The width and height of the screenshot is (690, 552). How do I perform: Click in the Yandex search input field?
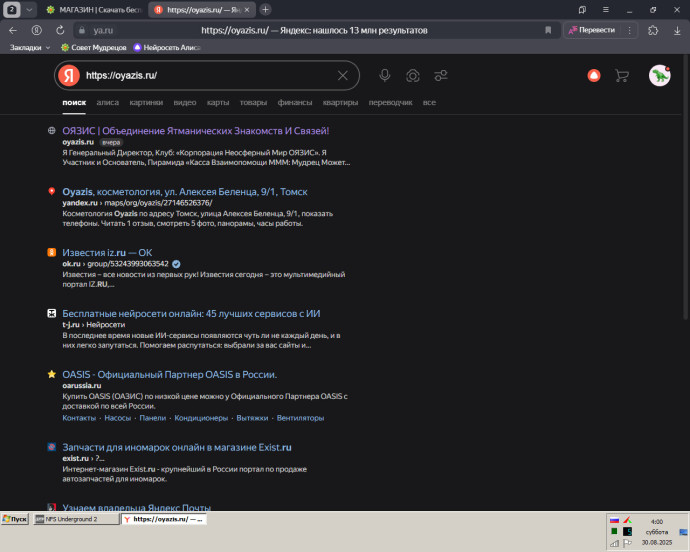click(207, 76)
